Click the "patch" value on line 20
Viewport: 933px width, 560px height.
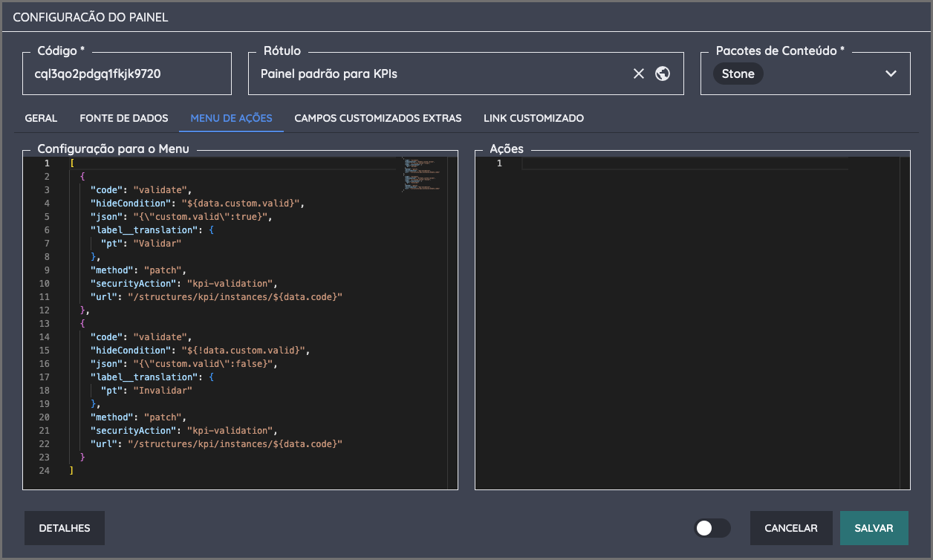tap(162, 417)
